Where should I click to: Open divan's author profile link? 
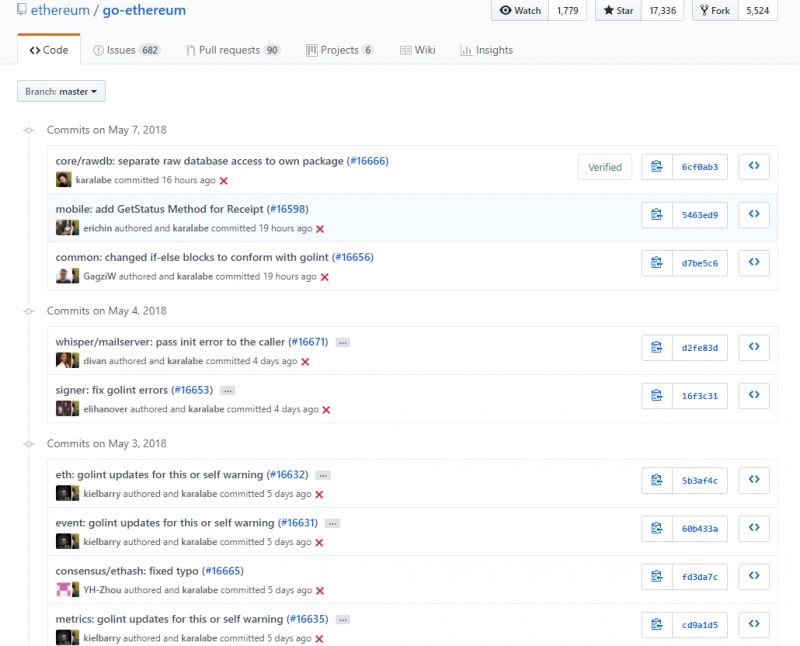click(94, 361)
